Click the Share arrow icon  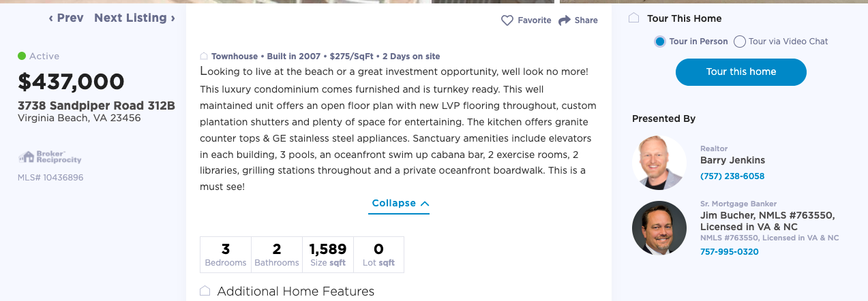pos(565,20)
